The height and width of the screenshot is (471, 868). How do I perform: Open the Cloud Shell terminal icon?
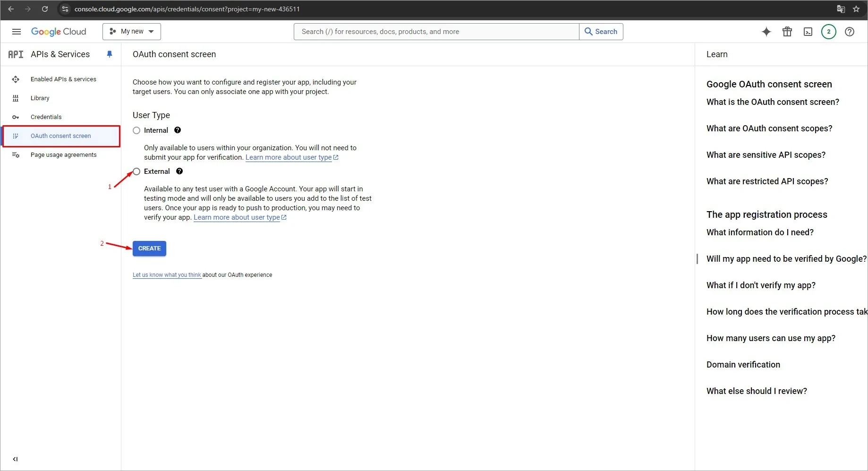coord(808,32)
